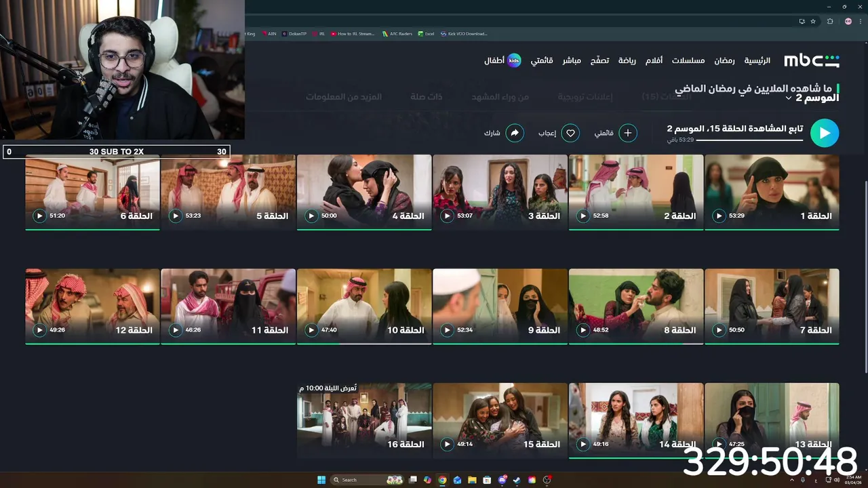Play episode الحلقة 1 play icon
868x488 pixels.
tap(719, 216)
